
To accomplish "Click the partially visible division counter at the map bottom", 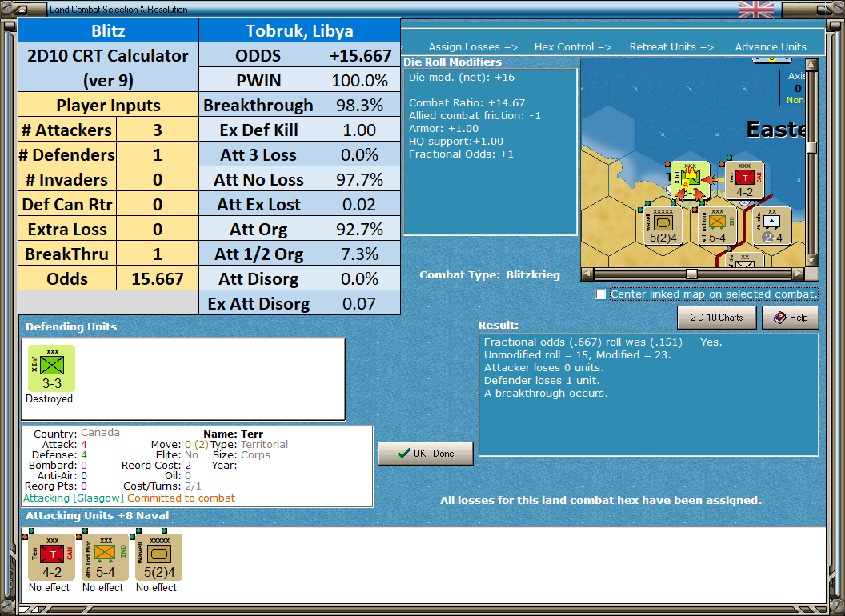I will 744,260.
